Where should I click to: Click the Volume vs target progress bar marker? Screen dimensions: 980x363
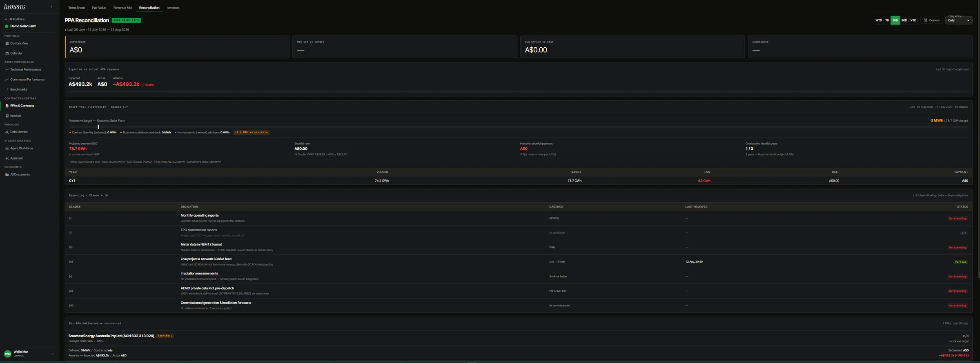click(x=98, y=127)
